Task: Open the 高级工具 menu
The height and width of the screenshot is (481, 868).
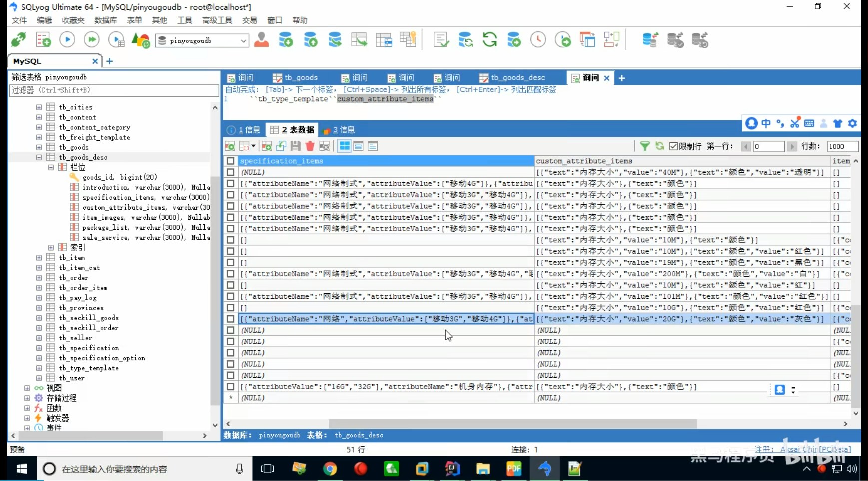Action: [x=217, y=20]
